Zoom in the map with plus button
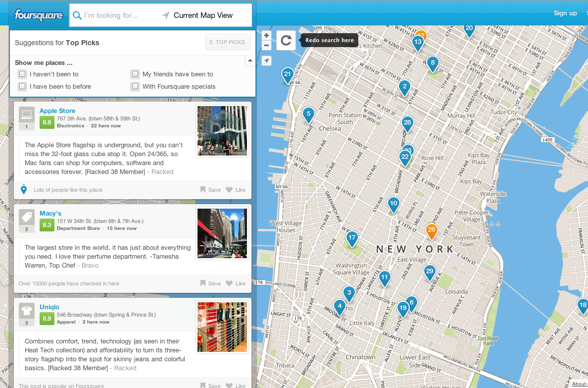The image size is (588, 388). pyautogui.click(x=266, y=35)
